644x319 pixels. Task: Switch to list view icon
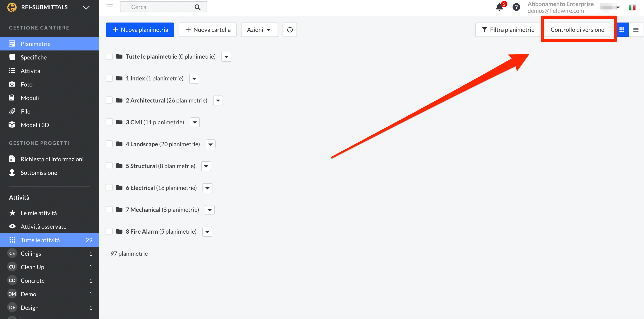tap(635, 30)
